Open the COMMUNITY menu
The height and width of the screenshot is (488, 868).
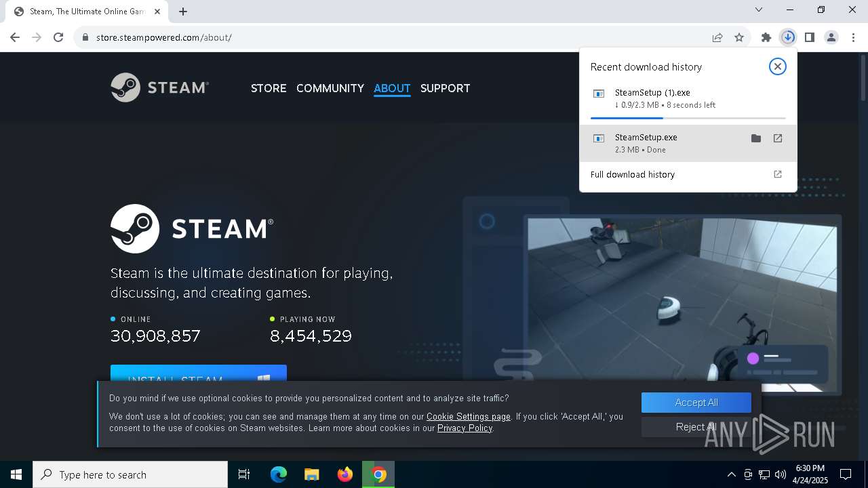[330, 88]
